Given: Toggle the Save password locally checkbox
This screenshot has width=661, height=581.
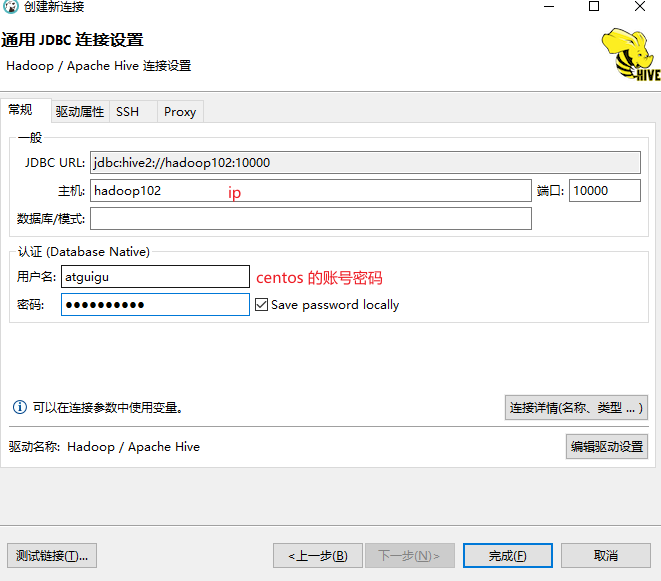Looking at the screenshot, I should 262,305.
